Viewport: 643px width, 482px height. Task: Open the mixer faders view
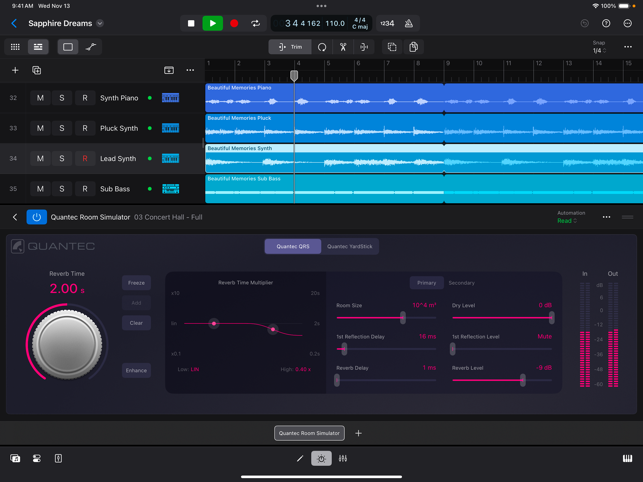click(x=343, y=459)
